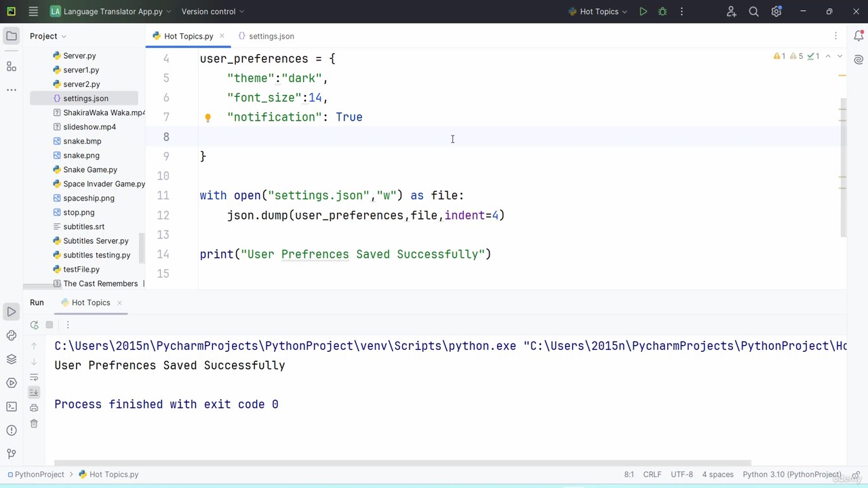
Task: Open the notifications bell icon
Action: pyautogui.click(x=859, y=36)
